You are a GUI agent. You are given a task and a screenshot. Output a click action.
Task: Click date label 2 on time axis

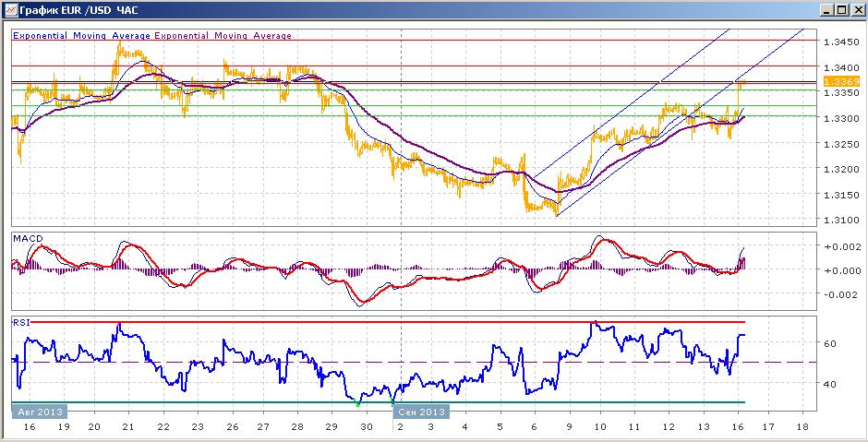coord(402,427)
